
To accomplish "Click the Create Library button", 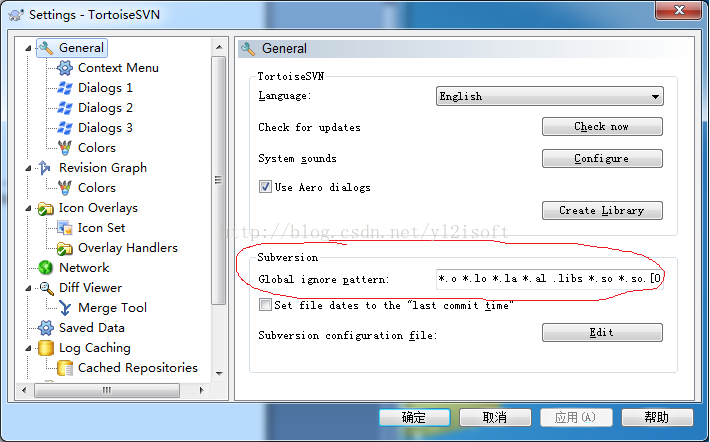I will tap(602, 211).
